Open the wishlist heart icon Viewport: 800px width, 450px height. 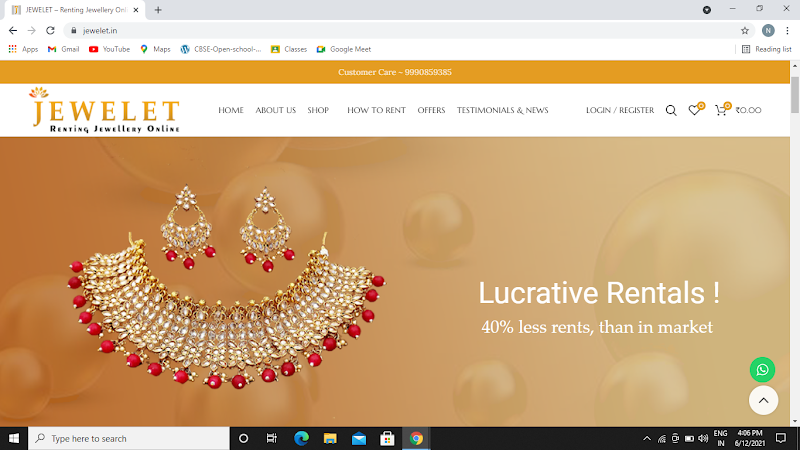pyautogui.click(x=694, y=111)
